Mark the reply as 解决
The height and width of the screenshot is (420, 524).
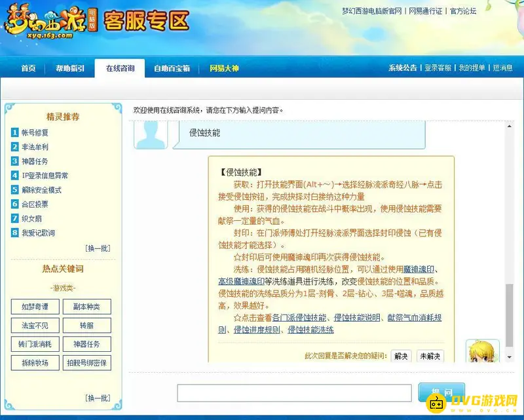(401, 356)
